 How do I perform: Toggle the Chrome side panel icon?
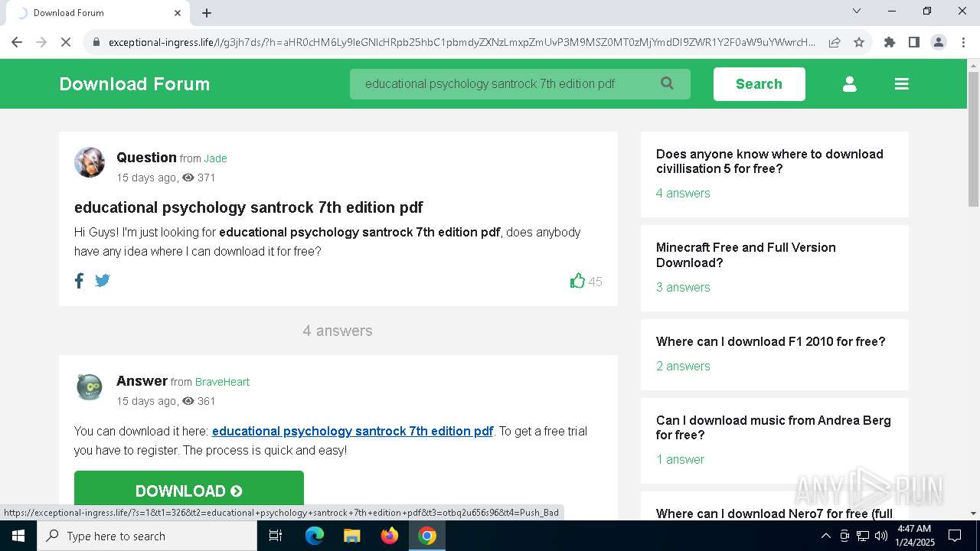point(914,42)
